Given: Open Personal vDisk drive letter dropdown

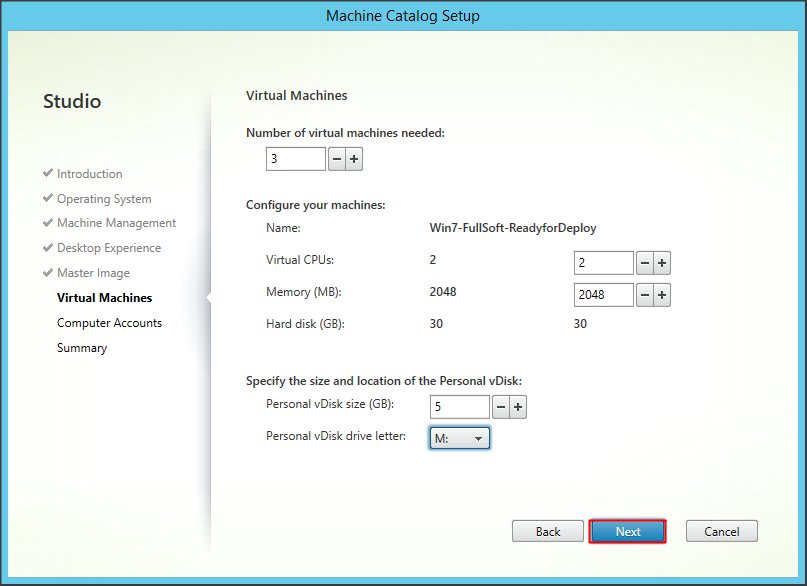Looking at the screenshot, I should (460, 438).
